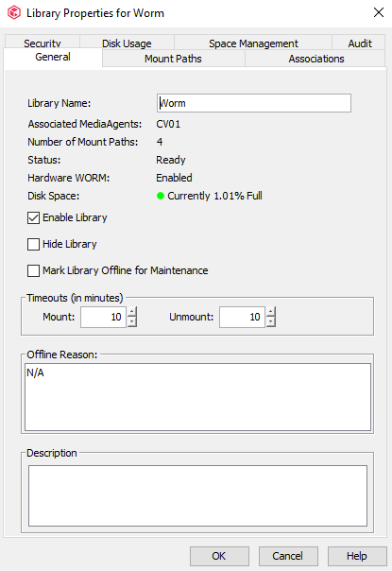Screen dimensions: 392x571
Task: Enable Mark Library Offline for Maintenance
Action: click(x=33, y=271)
